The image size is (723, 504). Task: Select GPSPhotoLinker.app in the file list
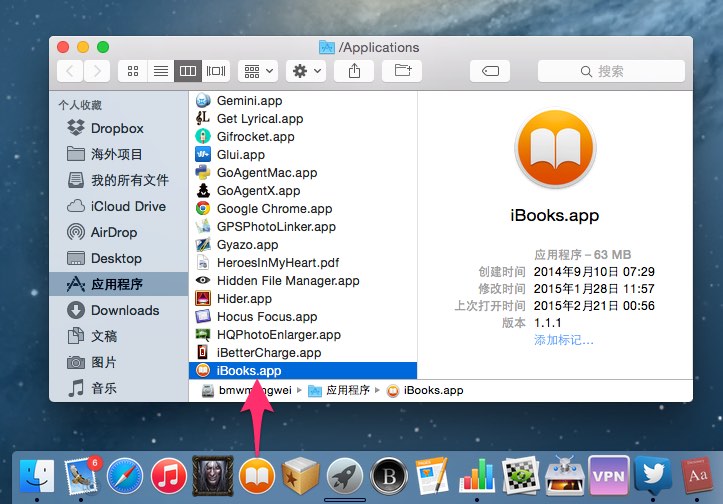[303, 226]
